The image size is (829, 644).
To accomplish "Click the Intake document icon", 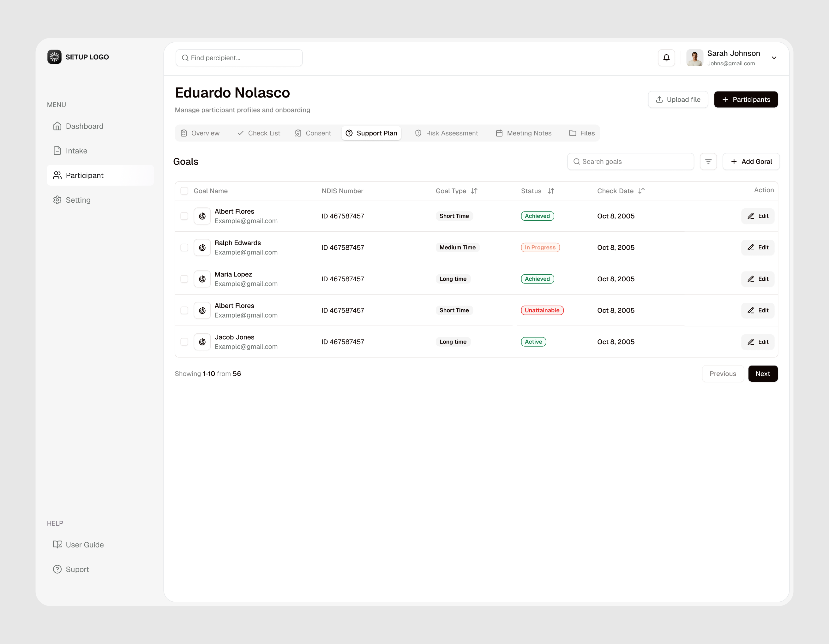I will (57, 150).
